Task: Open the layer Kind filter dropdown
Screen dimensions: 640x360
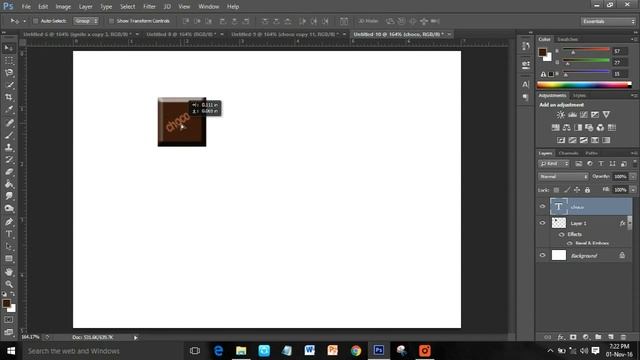Action: point(554,164)
